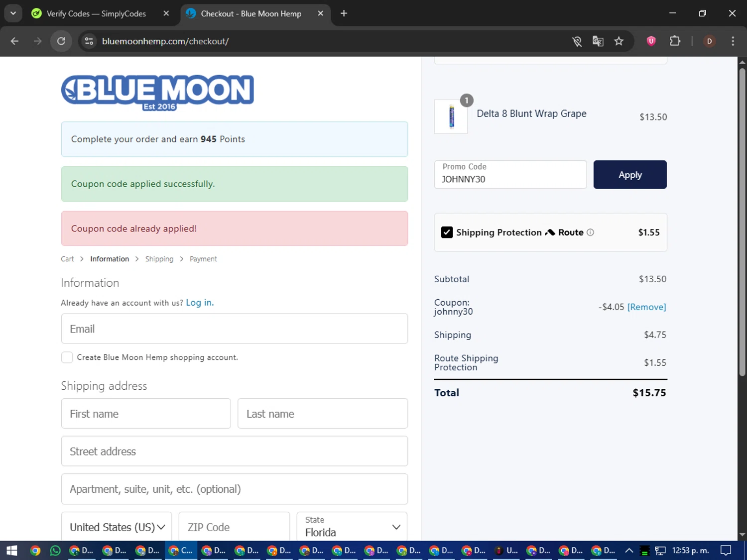Click the address bar URL
This screenshot has width=747, height=560.
pos(165,41)
